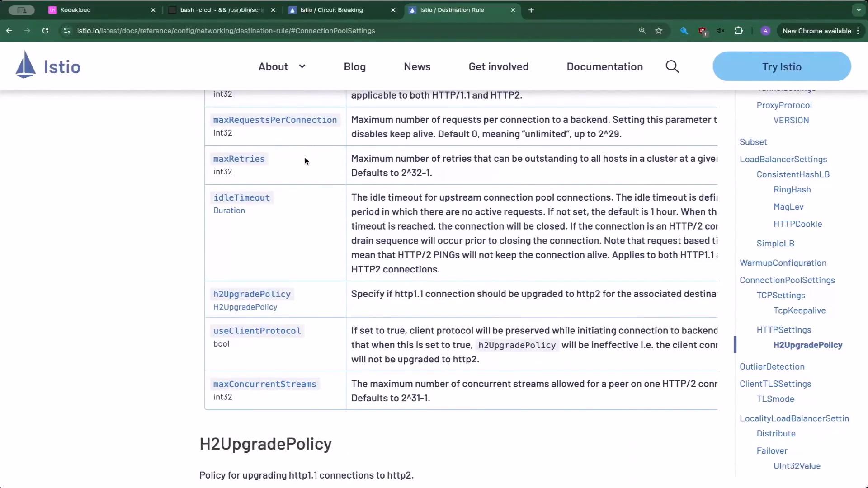The image size is (868, 488).
Task: Click the muted speaker icon in toolbar
Action: click(x=721, y=31)
